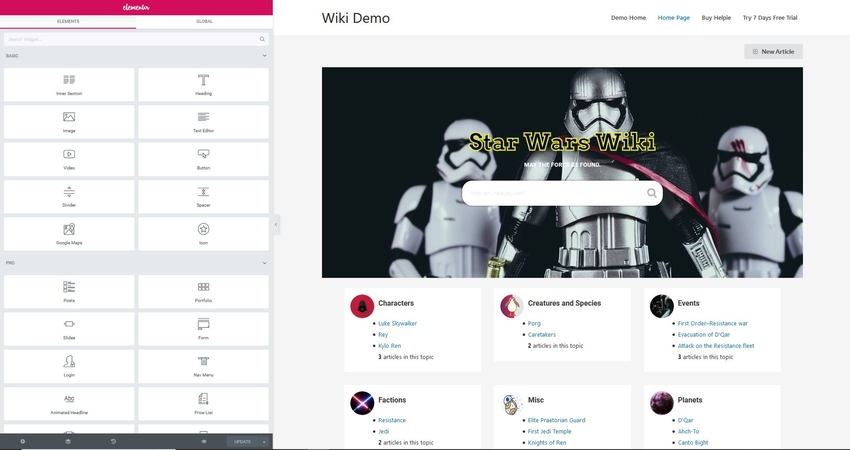Choose the Spacer widget
Screen dimensions: 850x450
point(203,197)
